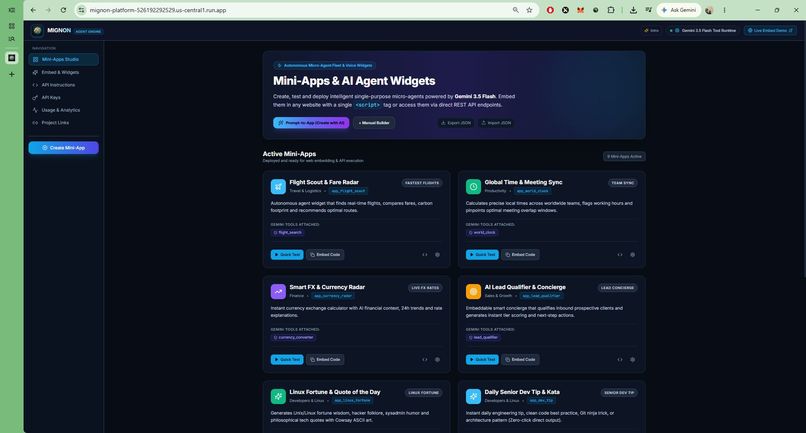Click the flight_search tool chip
This screenshot has height=433, width=806.
tap(288, 232)
